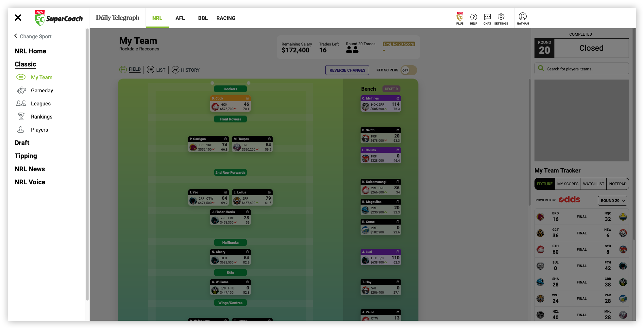Click the Rankings trophy icon
The width and height of the screenshot is (644, 329).
point(21,117)
